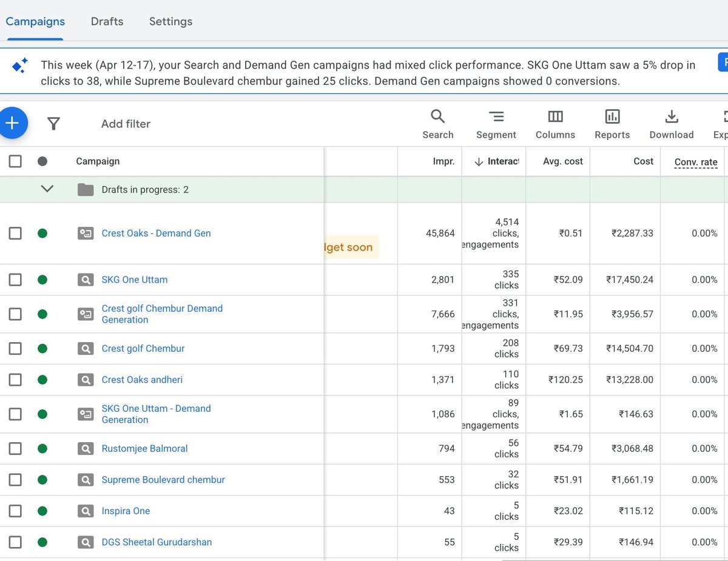Click the Drafts in progress folder icon

(x=86, y=190)
